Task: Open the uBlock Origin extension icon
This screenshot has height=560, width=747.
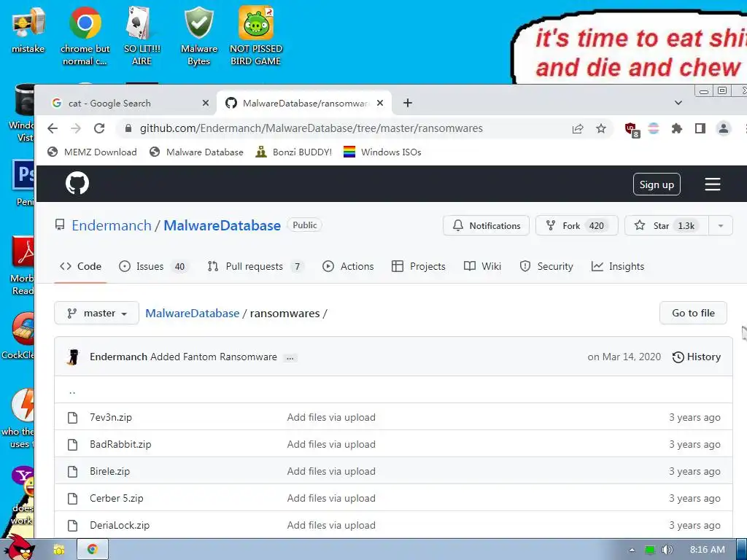Action: 632,129
